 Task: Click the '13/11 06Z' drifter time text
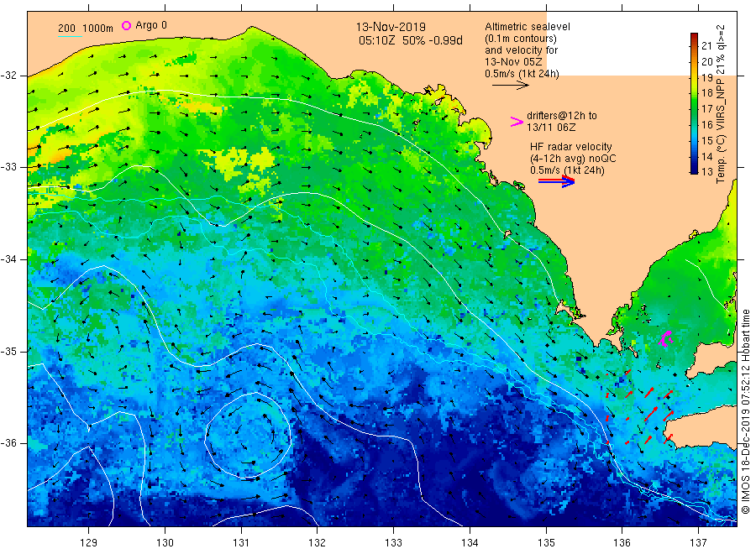click(x=550, y=128)
